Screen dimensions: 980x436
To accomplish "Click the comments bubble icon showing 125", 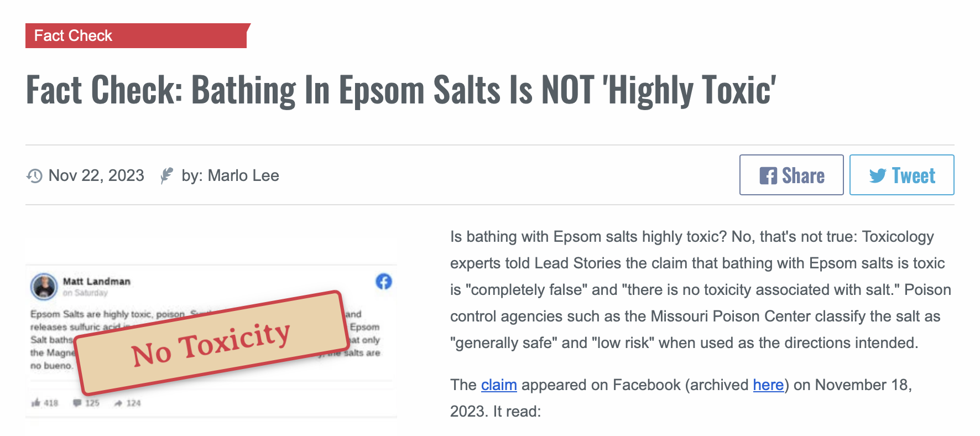I will tap(77, 403).
